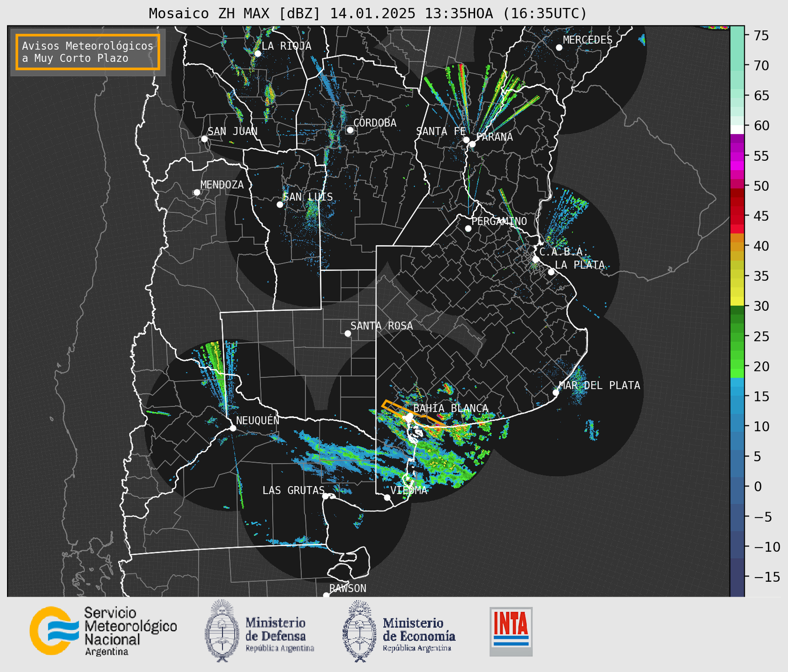Click the San Luis city dot
The width and height of the screenshot is (788, 672).
[280, 205]
